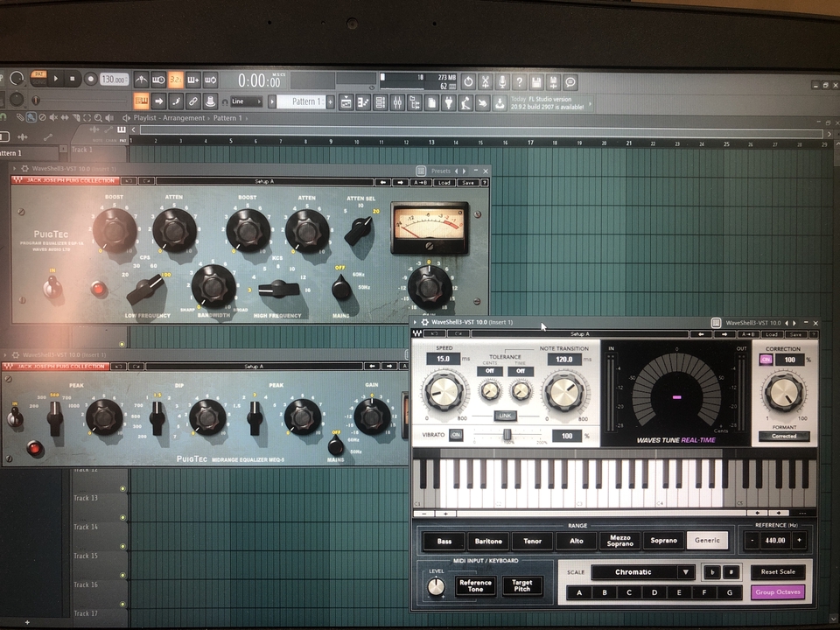
Task: Open Save menu in Waves Tune
Action: pos(795,333)
